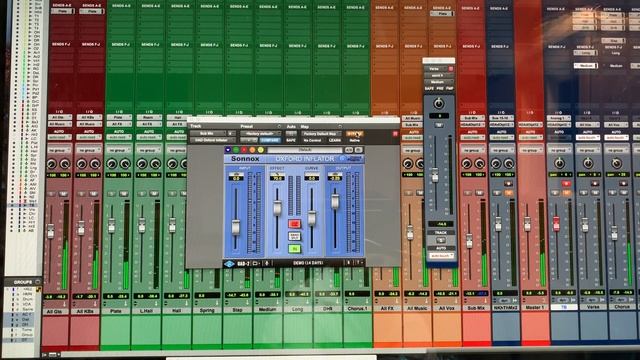Image resolution: width=640 pixels, height=360 pixels.
Task: Toggle the green In button in the Inflator
Action: (294, 249)
